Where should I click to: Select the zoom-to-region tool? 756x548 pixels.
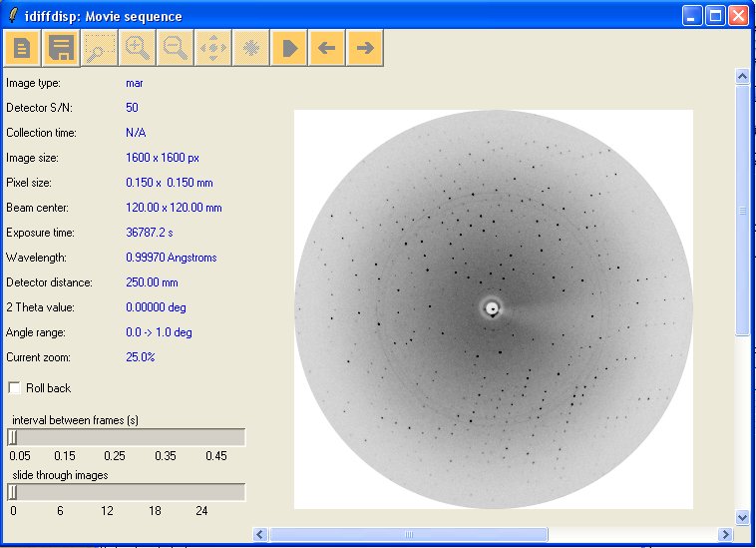[99, 48]
